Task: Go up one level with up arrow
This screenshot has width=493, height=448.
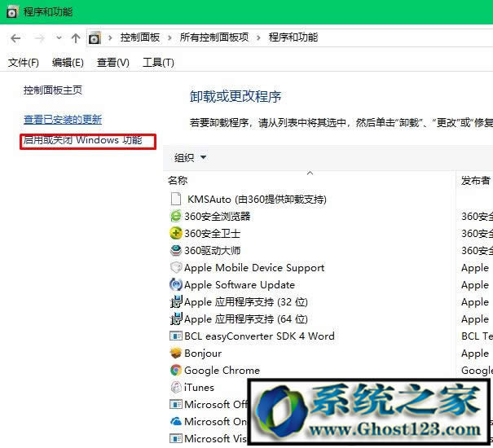Action: coord(76,37)
